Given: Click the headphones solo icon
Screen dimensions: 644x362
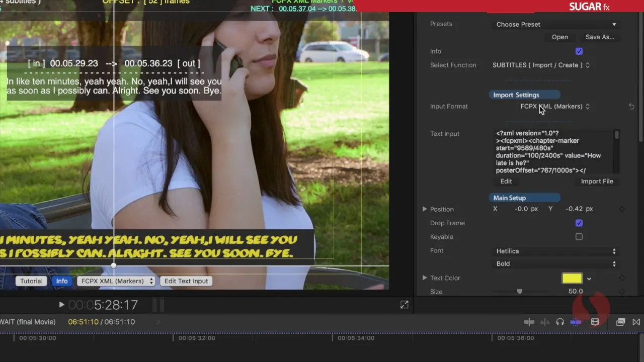Looking at the screenshot, I should point(560,322).
